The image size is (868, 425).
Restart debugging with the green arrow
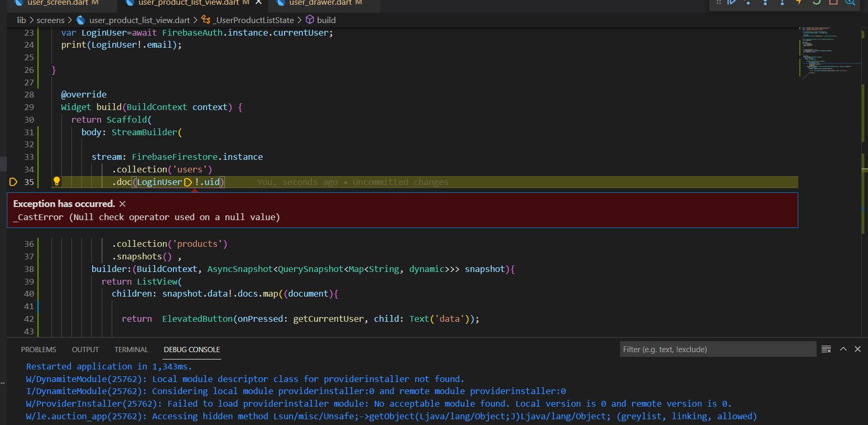(x=816, y=2)
